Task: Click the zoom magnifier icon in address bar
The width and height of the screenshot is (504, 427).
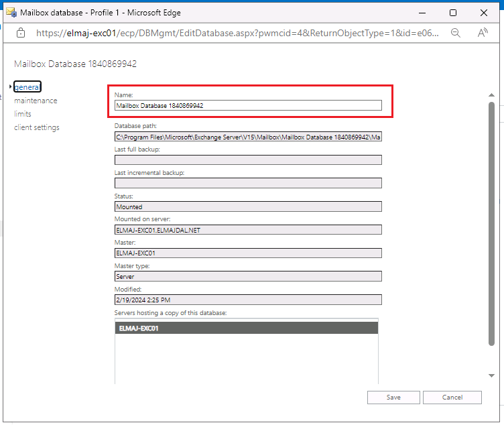Action: click(455, 32)
